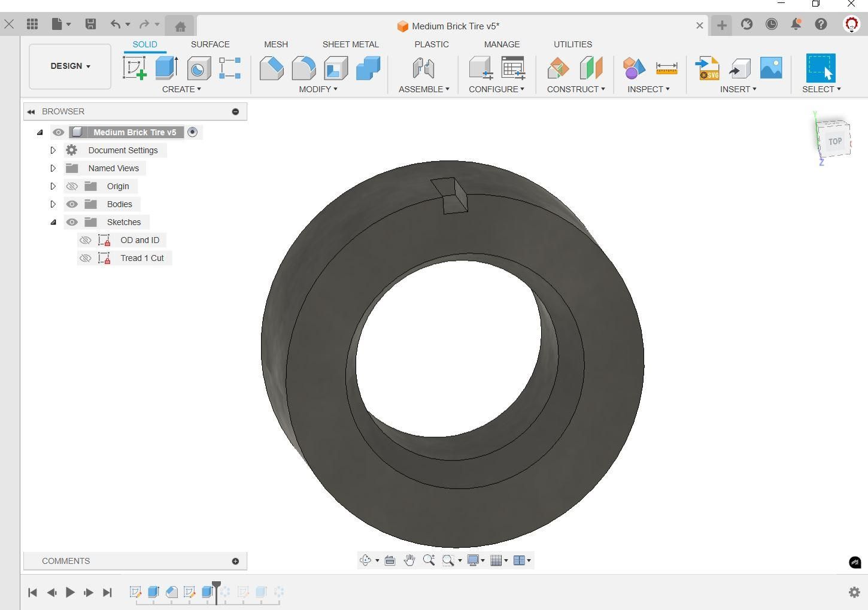Show the hidden Origin folder
The height and width of the screenshot is (610, 868).
pyautogui.click(x=72, y=186)
